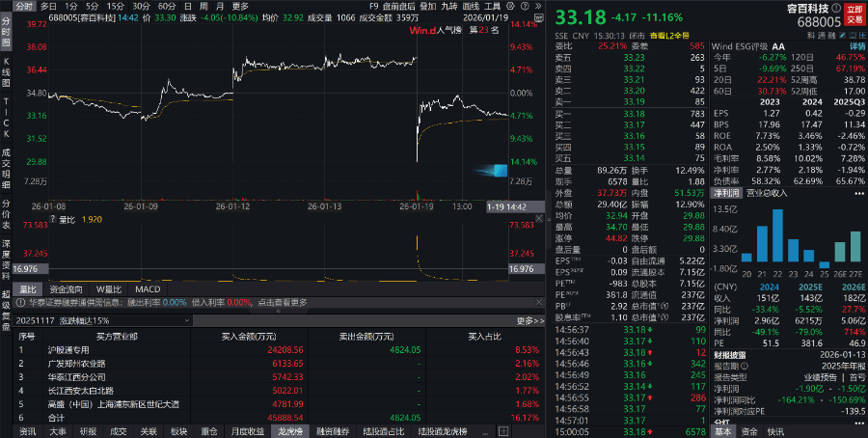This screenshot has height=438, width=868.
Task: Switch to monthly 月 chart
Action: (220, 6)
